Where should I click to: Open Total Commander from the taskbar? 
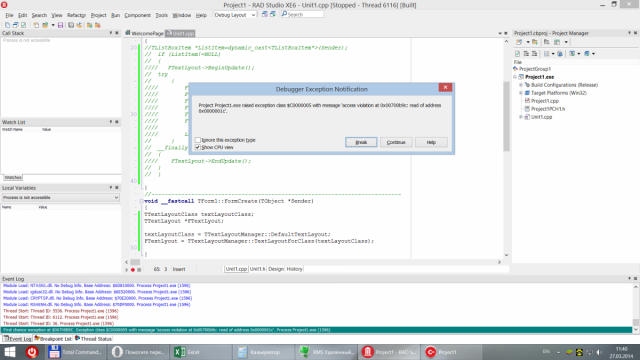click(x=76, y=352)
